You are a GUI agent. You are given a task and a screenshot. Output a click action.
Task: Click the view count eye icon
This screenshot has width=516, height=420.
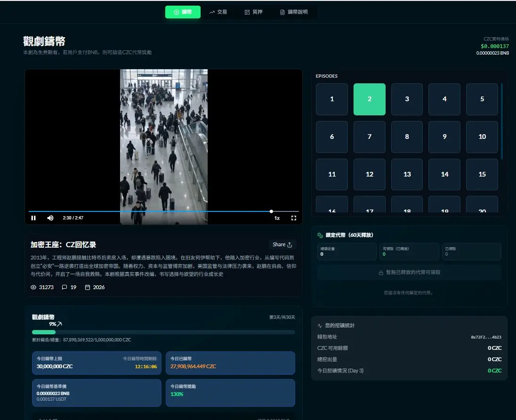coord(33,287)
